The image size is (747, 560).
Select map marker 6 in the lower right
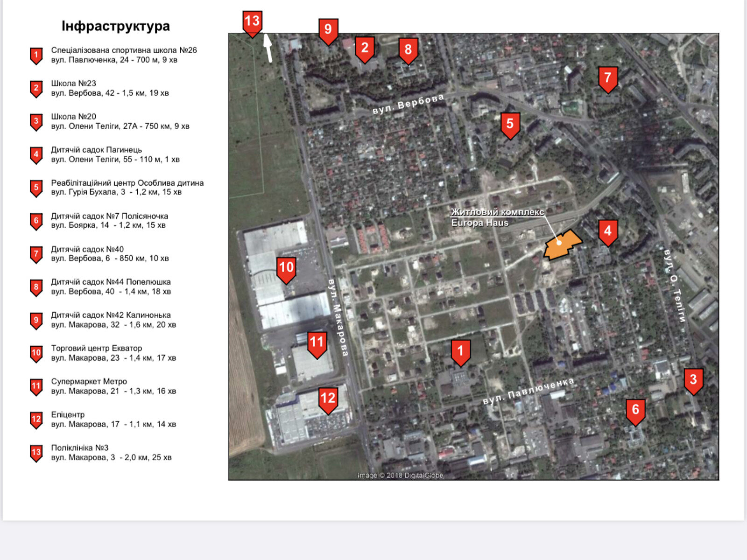635,412
